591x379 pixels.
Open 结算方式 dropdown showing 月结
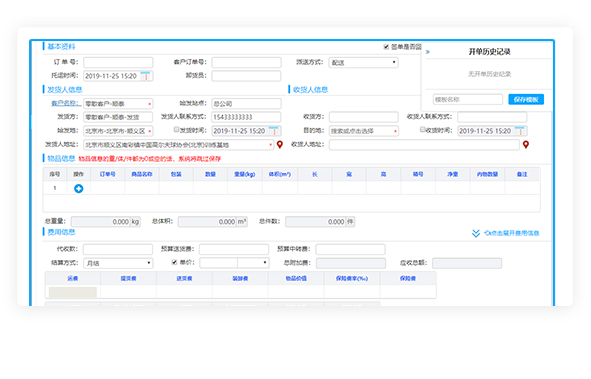118,263
